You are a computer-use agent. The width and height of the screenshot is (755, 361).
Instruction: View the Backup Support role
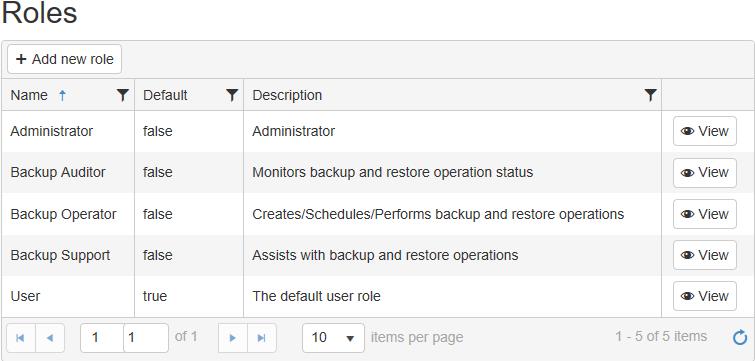[705, 255]
